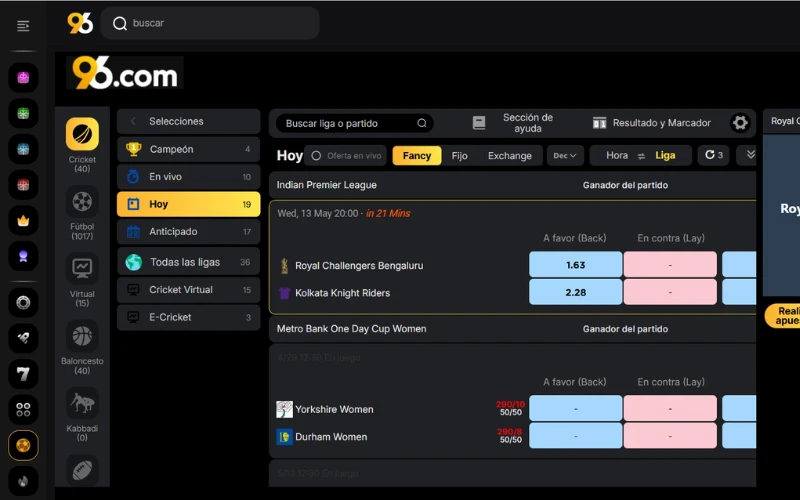Open the purple medal sidebar icon
This screenshot has width=800, height=500.
(x=23, y=256)
